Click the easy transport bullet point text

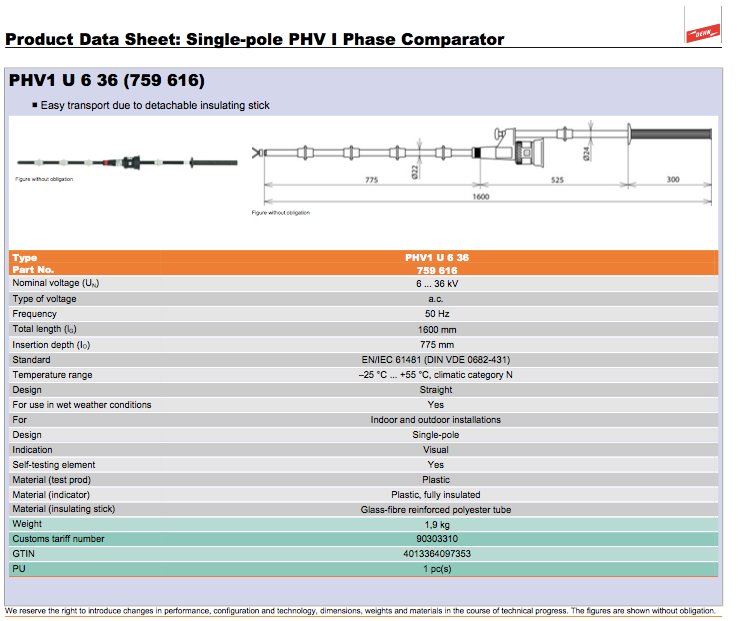155,105
